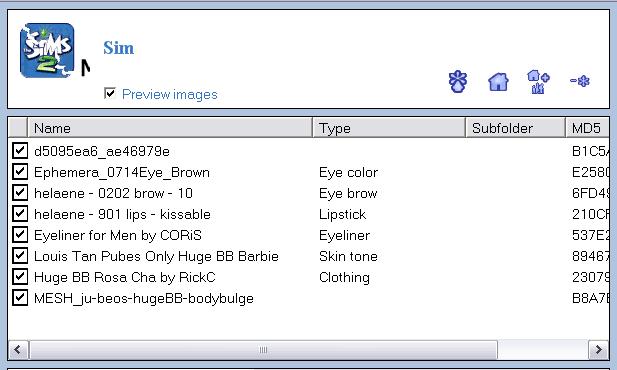The image size is (617, 370).
Task: Click the Sims 2 logo icon
Action: pos(47,50)
